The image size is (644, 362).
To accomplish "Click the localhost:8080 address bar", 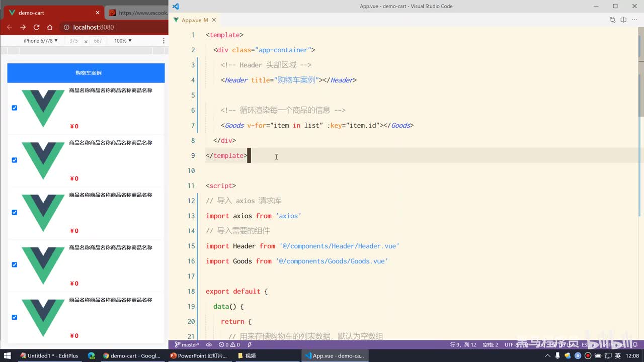I will [x=94, y=27].
